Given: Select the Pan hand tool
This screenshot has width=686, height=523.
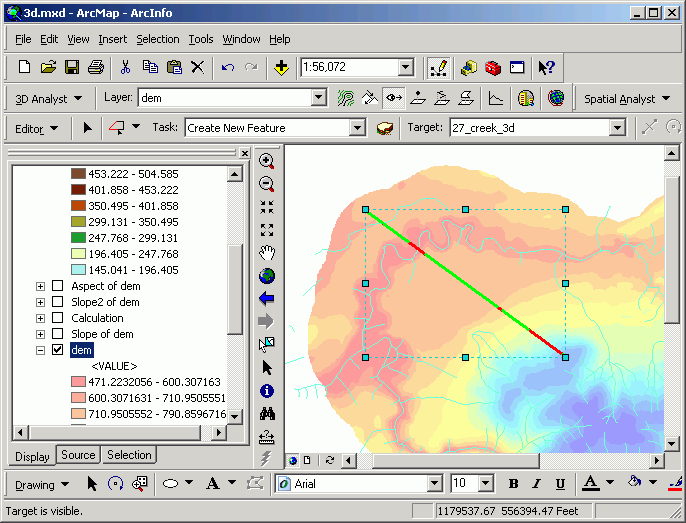Looking at the screenshot, I should pos(267,253).
